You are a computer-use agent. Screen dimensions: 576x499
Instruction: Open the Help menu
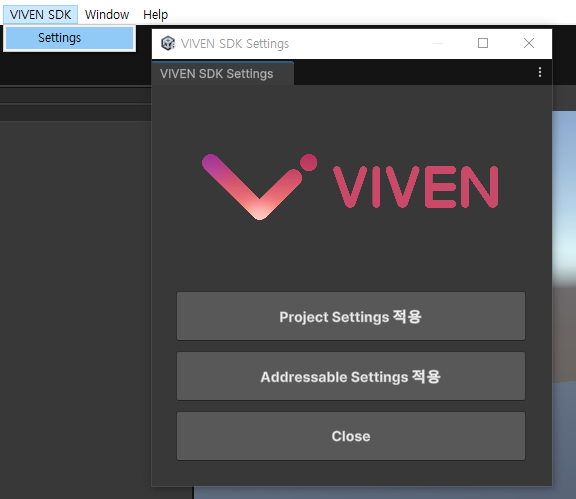(x=155, y=14)
